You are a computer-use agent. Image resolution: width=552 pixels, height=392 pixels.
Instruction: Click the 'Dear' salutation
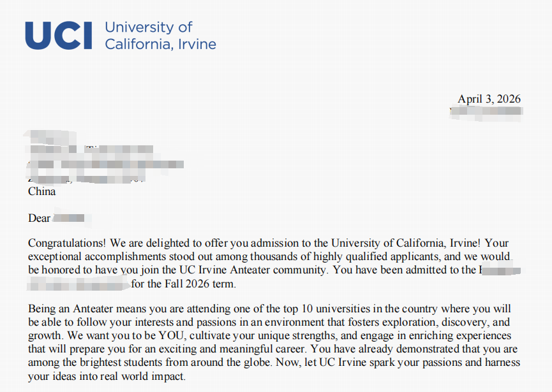click(39, 218)
